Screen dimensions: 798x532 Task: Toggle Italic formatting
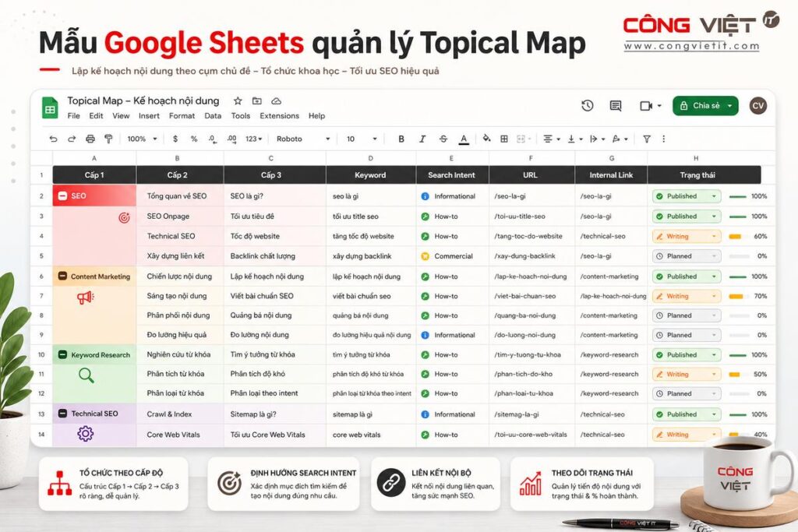coord(422,139)
